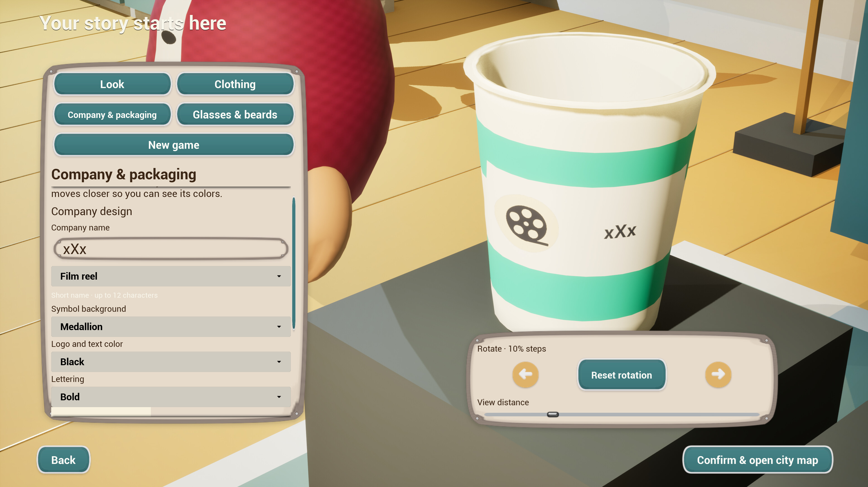Click the Reset rotation button
This screenshot has width=868, height=487.
(622, 375)
